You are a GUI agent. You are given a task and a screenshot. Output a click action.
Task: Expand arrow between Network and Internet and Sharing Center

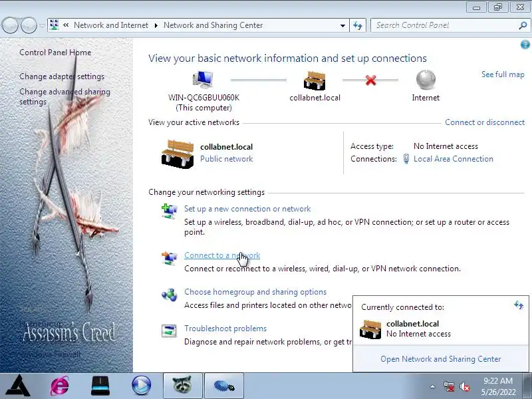156,25
